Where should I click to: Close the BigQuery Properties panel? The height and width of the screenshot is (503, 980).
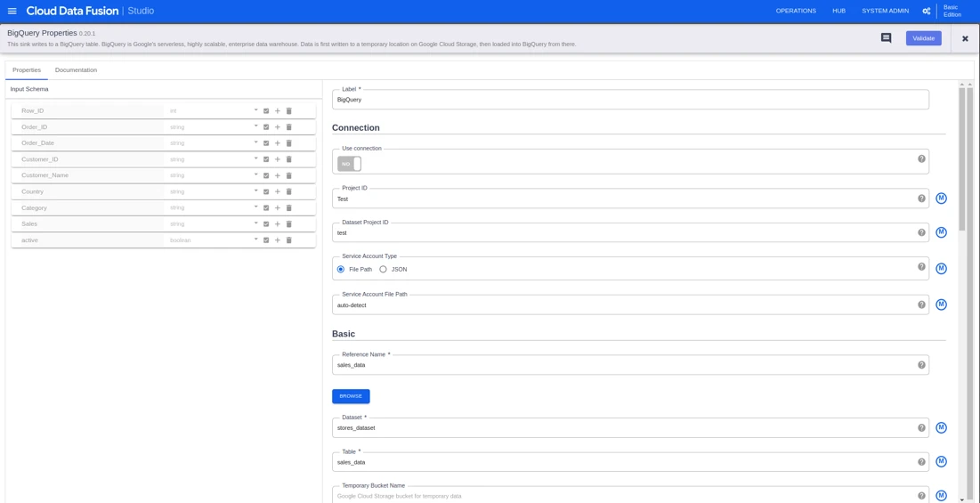965,38
